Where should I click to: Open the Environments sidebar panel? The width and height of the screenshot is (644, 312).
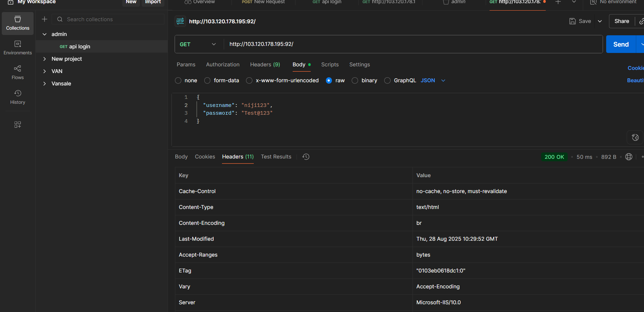18,48
